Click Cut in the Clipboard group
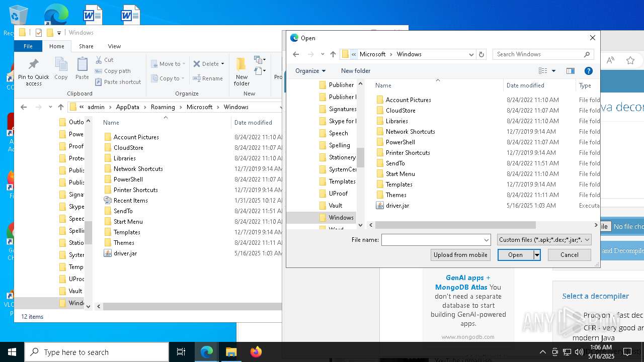Viewport: 644px width, 362px height. click(105, 59)
